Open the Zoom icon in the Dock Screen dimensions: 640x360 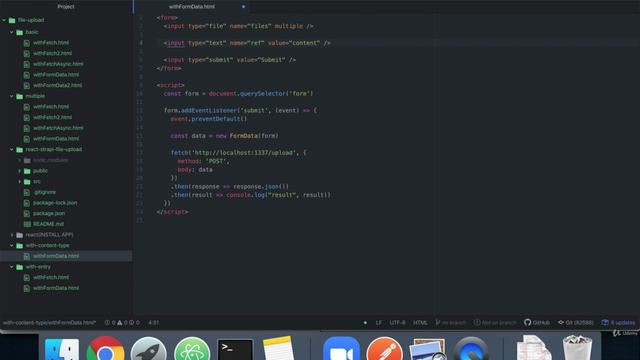point(341,349)
